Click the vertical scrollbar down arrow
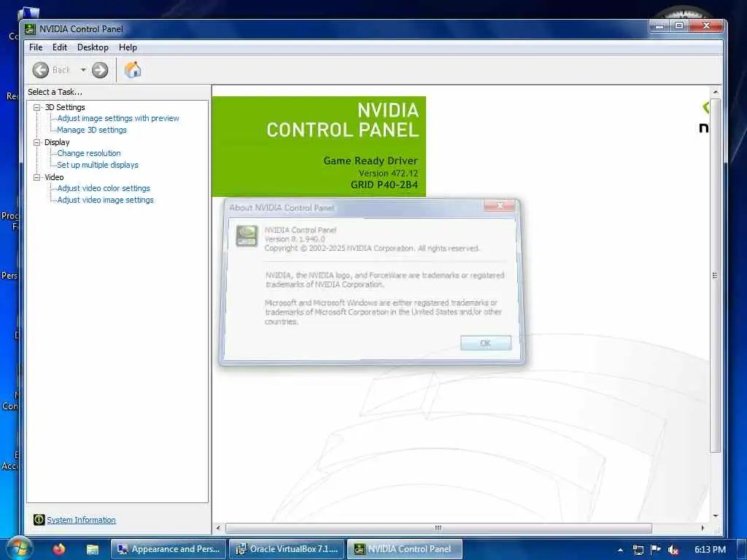The width and height of the screenshot is (747, 560). (x=715, y=516)
